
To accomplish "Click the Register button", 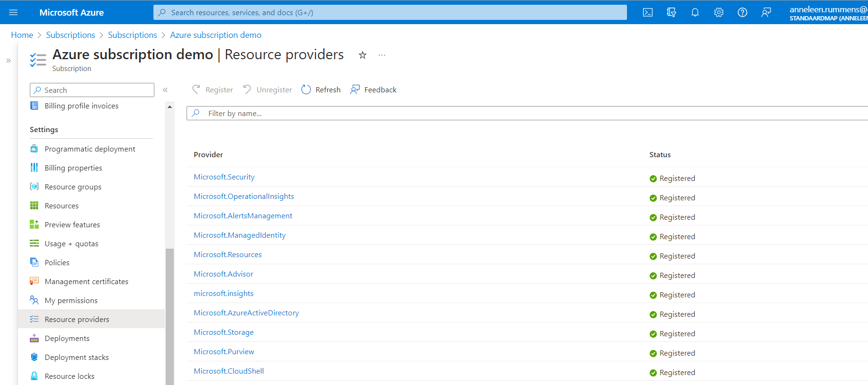I will pyautogui.click(x=213, y=90).
